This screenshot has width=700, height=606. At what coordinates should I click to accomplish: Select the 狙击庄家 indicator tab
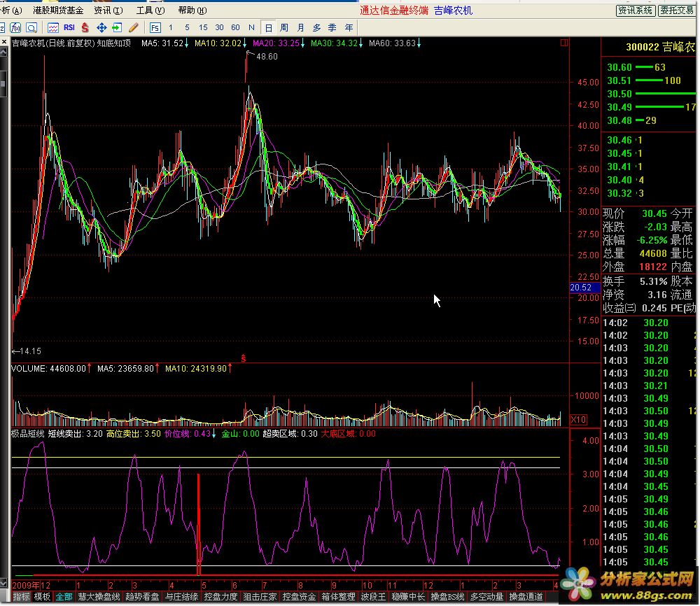pyautogui.click(x=260, y=597)
